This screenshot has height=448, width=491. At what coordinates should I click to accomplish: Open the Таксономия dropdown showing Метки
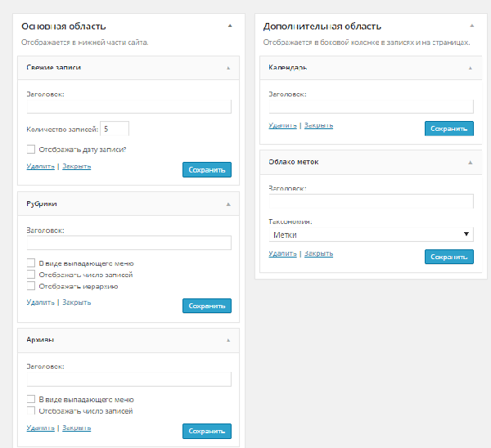click(371, 235)
